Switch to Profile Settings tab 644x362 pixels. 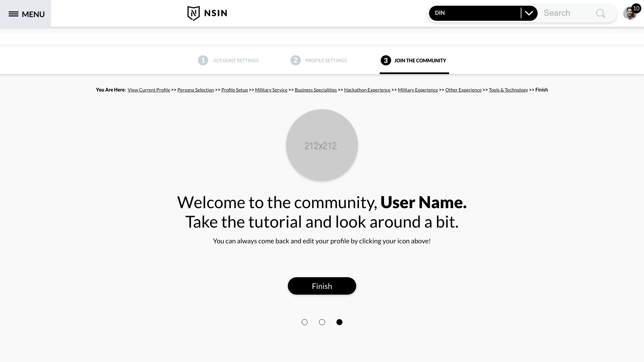click(x=326, y=61)
